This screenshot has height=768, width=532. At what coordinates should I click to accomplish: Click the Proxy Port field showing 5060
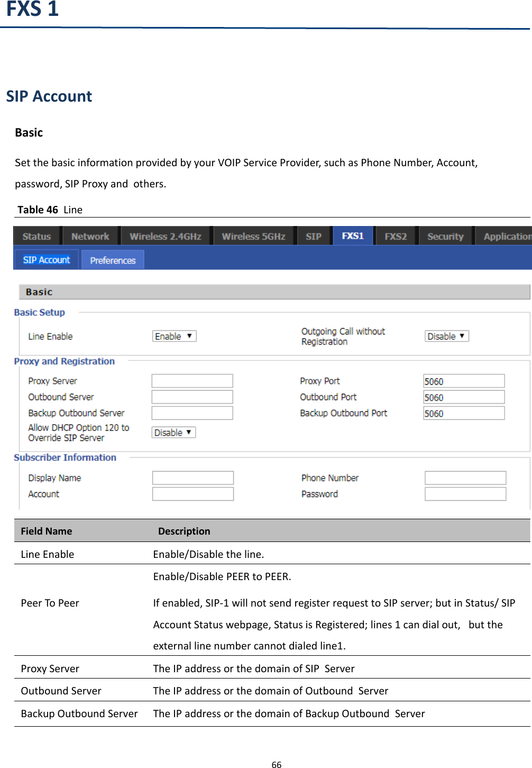[x=463, y=380]
